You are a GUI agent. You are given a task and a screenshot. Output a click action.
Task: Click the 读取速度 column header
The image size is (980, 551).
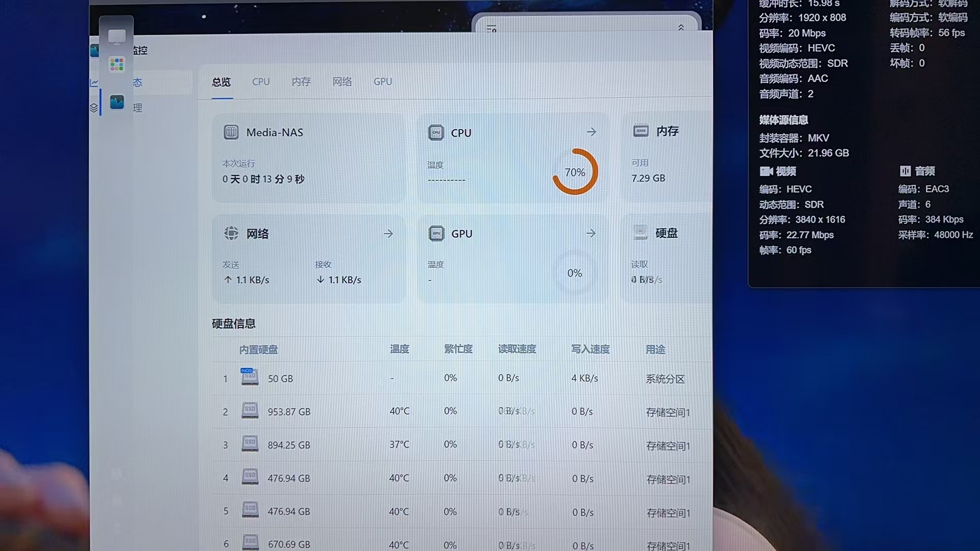(517, 349)
